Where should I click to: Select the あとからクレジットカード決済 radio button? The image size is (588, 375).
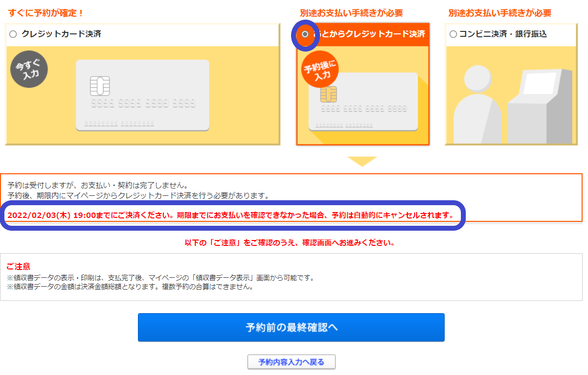point(305,34)
